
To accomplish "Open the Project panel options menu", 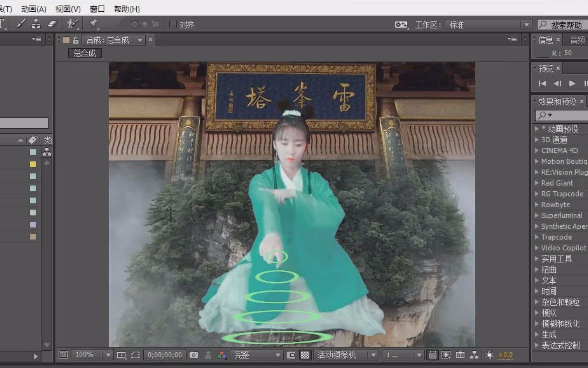I will click(36, 39).
